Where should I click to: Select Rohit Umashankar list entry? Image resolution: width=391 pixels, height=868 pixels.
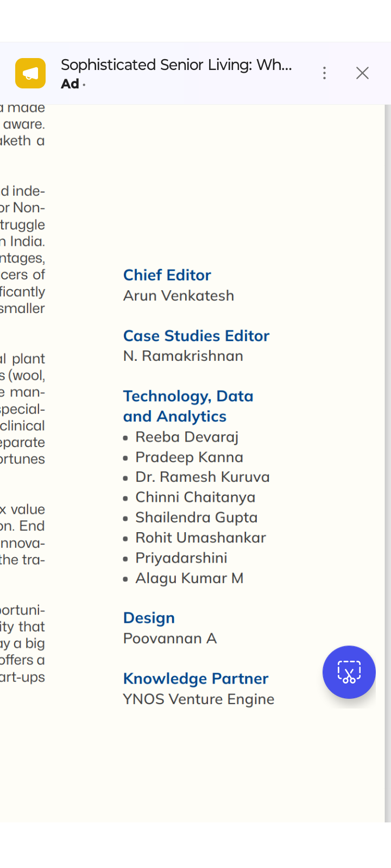pos(200,538)
